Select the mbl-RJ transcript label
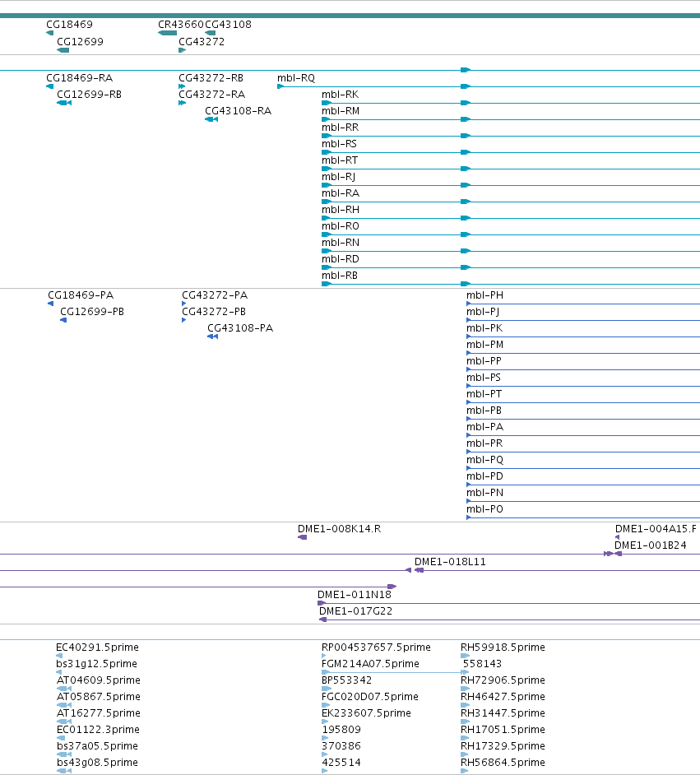700x775 pixels. [x=338, y=176]
